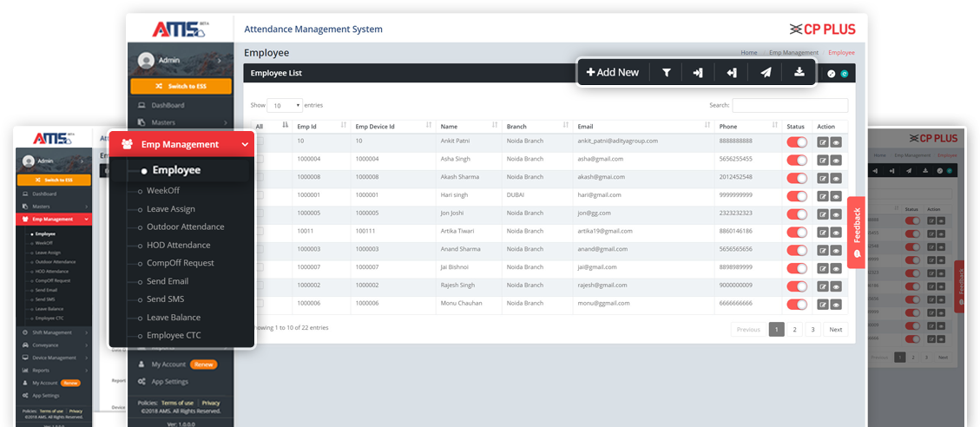Click the sort arrows on the Emp Id column
Viewport: 980px width, 427px height.
click(343, 126)
